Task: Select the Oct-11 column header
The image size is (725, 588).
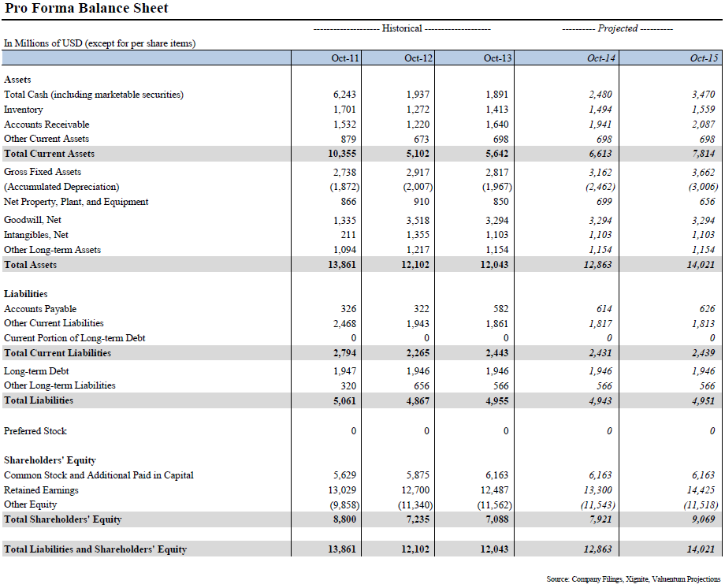Action: pyautogui.click(x=343, y=57)
